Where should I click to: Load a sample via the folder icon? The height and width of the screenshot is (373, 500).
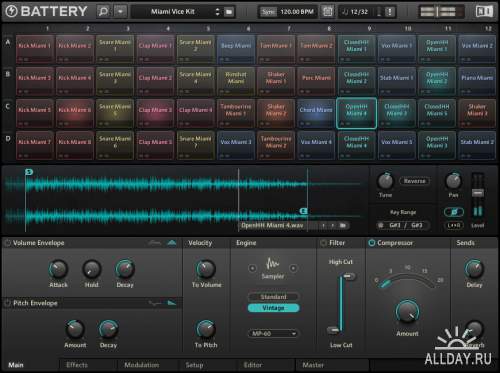point(343,226)
